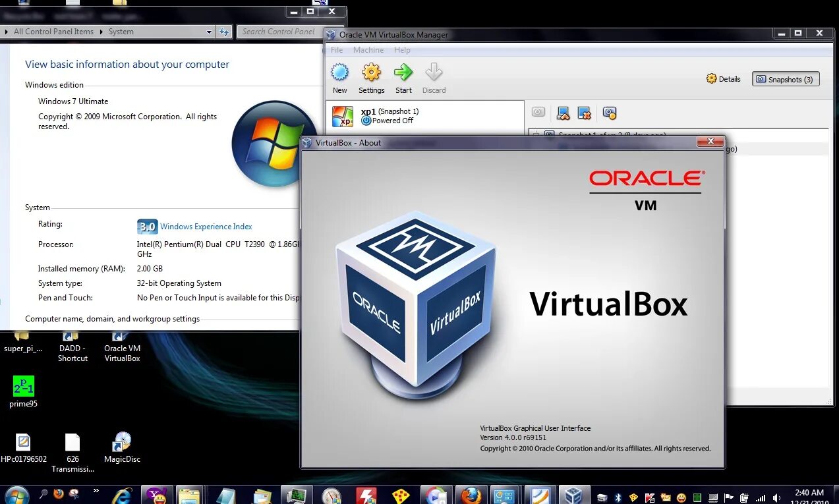The width and height of the screenshot is (839, 504).
Task: Open the Windows Start menu orb
Action: [x=16, y=495]
